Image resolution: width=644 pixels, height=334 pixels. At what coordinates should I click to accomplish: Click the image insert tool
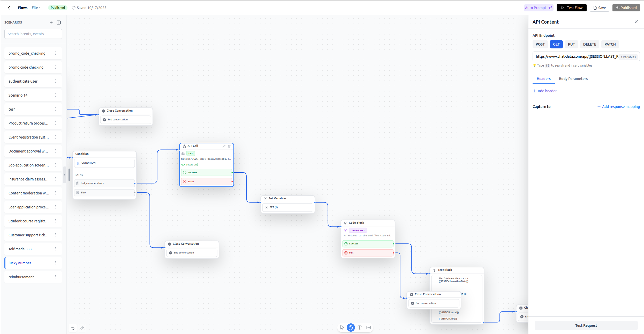click(x=368, y=328)
